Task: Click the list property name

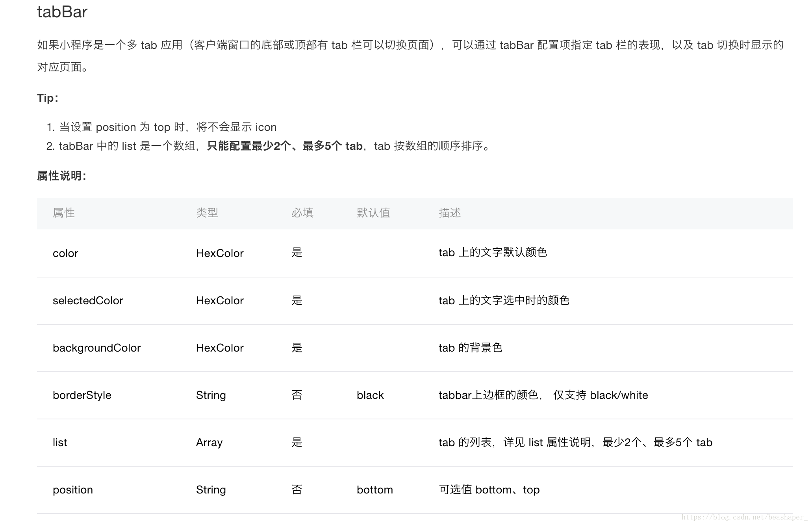Action: pos(60,443)
